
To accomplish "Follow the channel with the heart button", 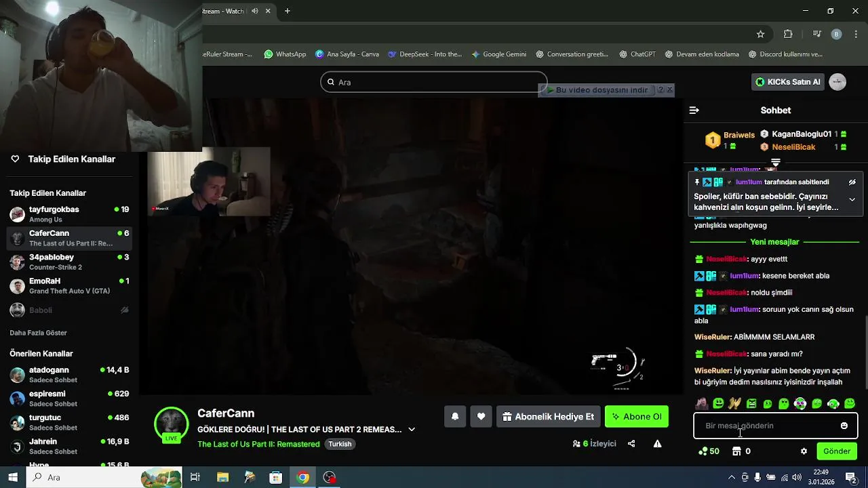I will (481, 417).
